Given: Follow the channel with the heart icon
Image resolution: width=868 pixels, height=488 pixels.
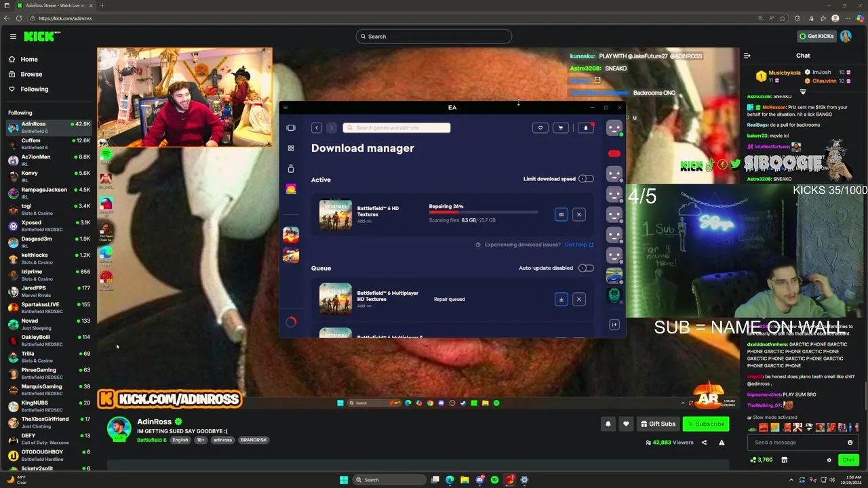Looking at the screenshot, I should pos(626,424).
